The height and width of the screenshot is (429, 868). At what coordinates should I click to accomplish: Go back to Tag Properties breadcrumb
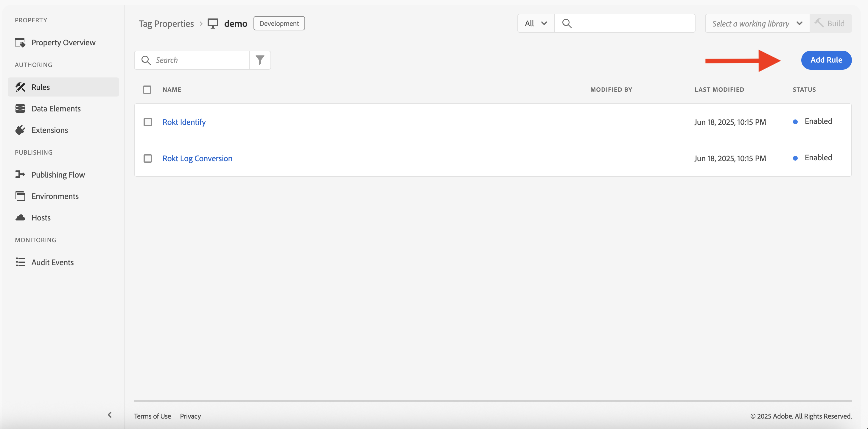166,24
